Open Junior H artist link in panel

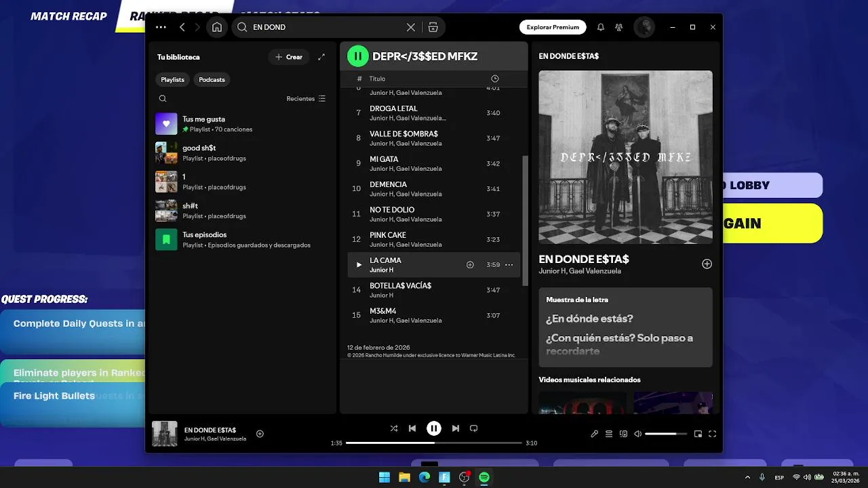click(551, 271)
